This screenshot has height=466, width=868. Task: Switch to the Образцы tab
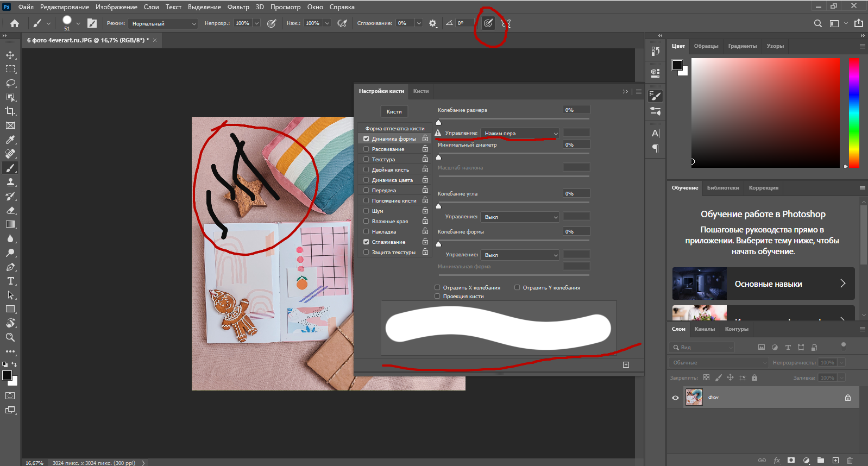click(x=706, y=46)
